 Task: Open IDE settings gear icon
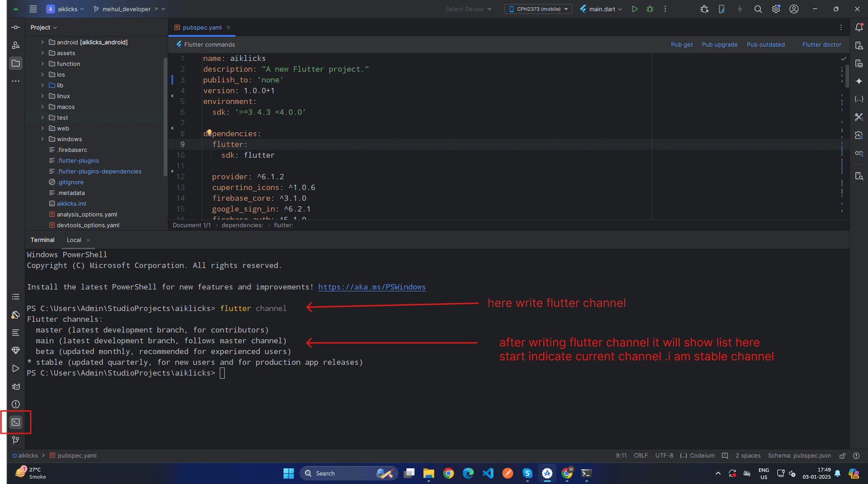coord(776,9)
